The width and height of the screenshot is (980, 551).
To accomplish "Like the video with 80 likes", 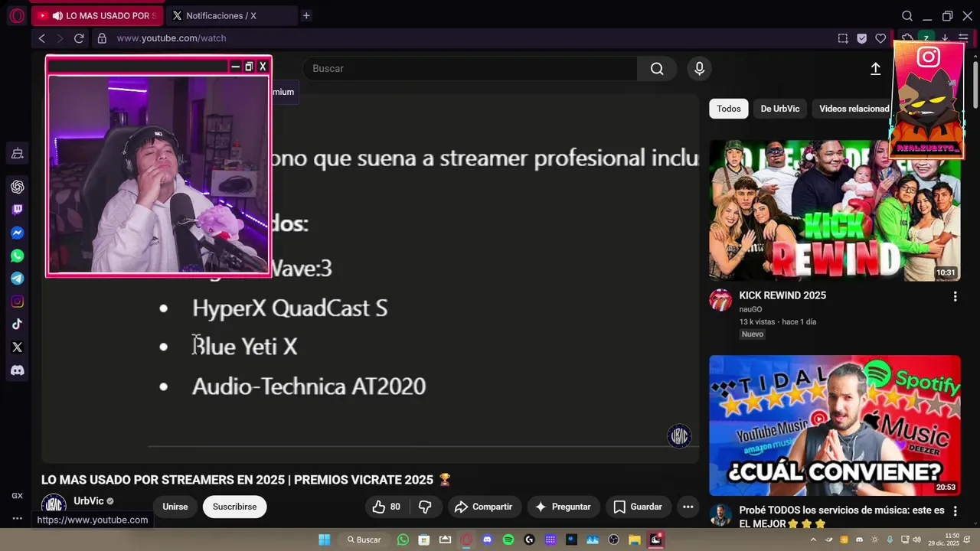I will coord(386,507).
